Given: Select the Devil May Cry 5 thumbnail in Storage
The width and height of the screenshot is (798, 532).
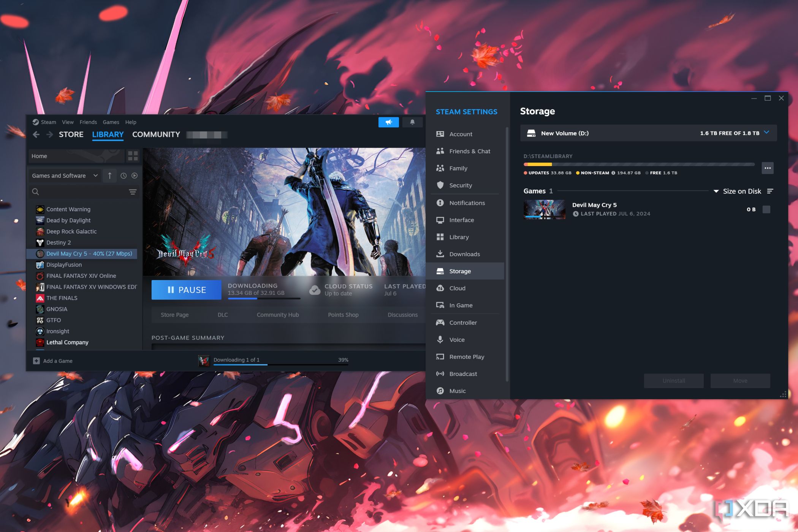Looking at the screenshot, I should 544,209.
